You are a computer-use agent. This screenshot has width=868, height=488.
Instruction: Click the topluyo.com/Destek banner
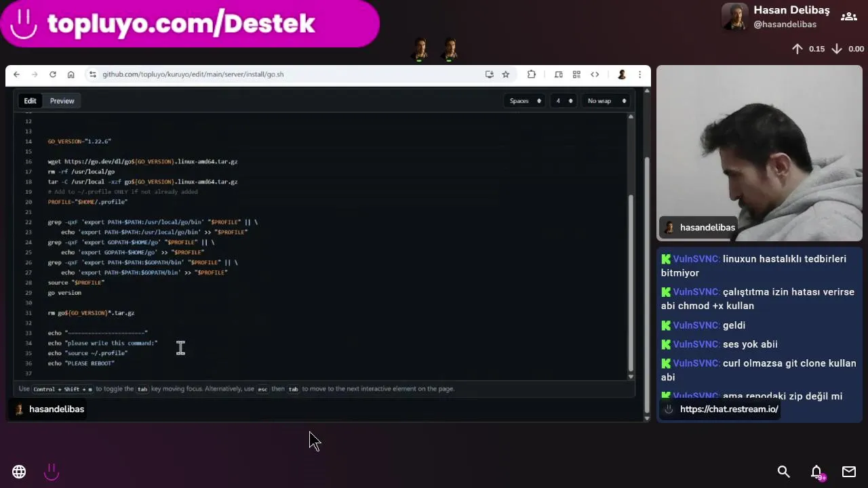coord(189,24)
